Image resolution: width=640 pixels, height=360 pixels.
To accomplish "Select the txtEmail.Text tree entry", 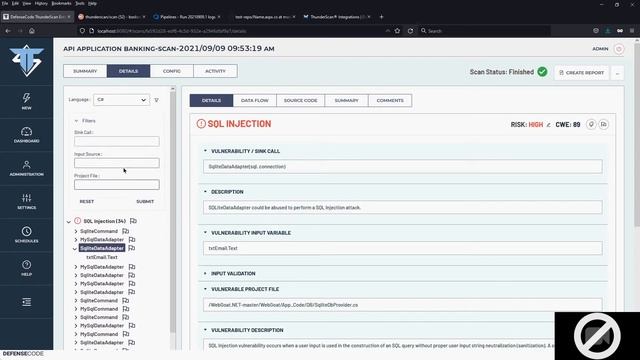I will coord(102,257).
